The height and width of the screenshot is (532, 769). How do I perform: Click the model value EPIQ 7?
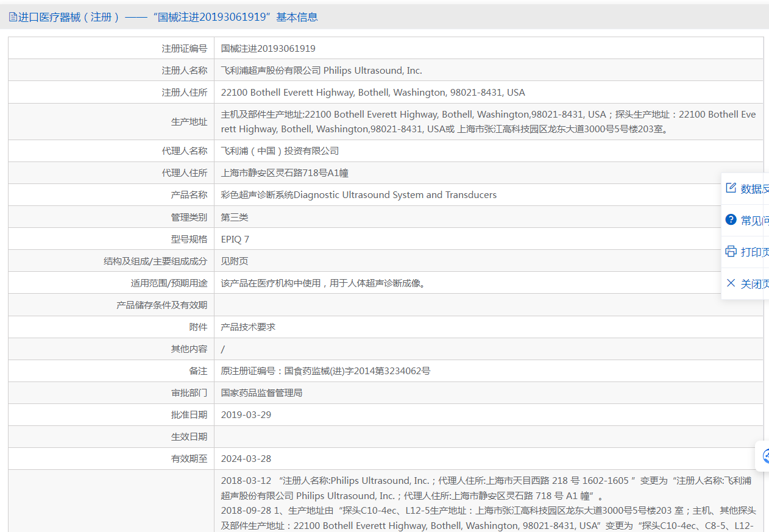click(x=235, y=239)
